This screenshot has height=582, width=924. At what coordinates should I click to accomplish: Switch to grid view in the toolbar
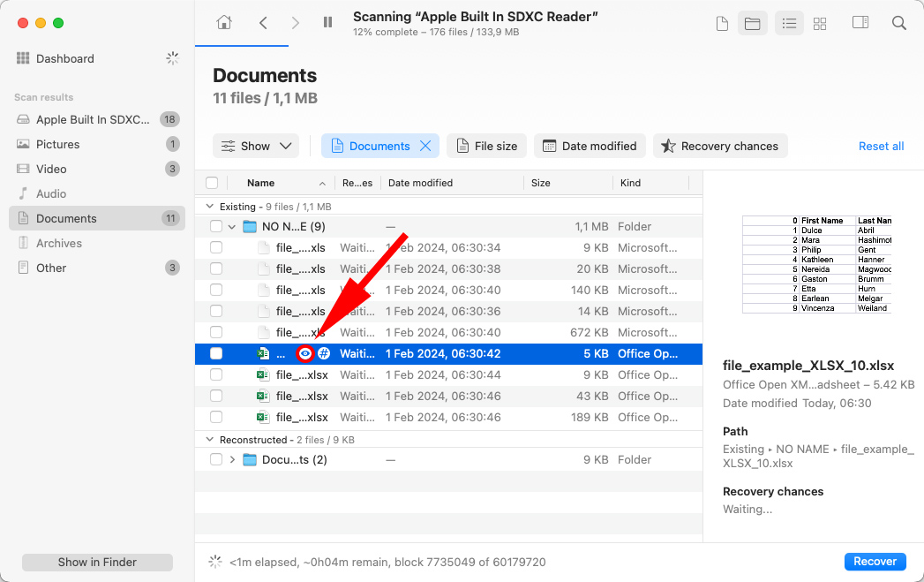820,23
